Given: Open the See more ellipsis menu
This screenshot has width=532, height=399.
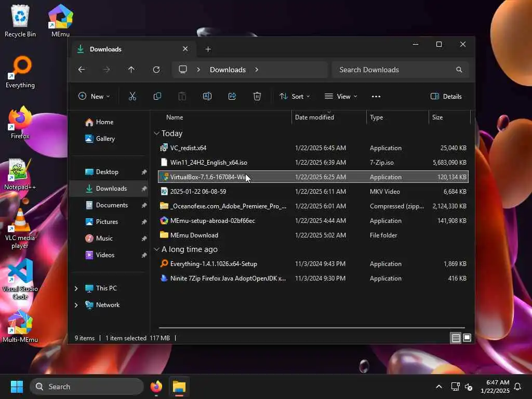Looking at the screenshot, I should pyautogui.click(x=376, y=96).
